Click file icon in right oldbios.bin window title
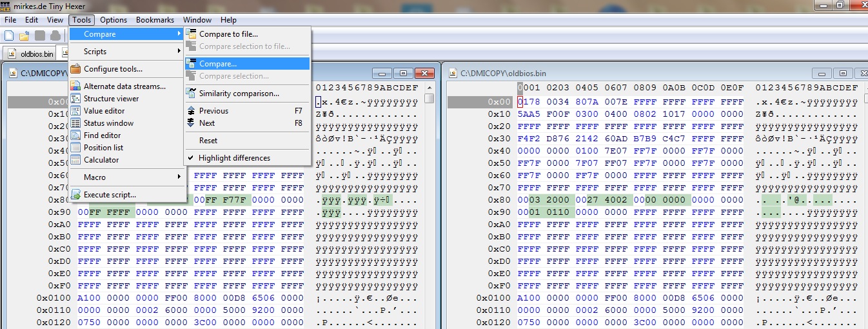Image resolution: width=868 pixels, height=329 pixels. point(451,74)
